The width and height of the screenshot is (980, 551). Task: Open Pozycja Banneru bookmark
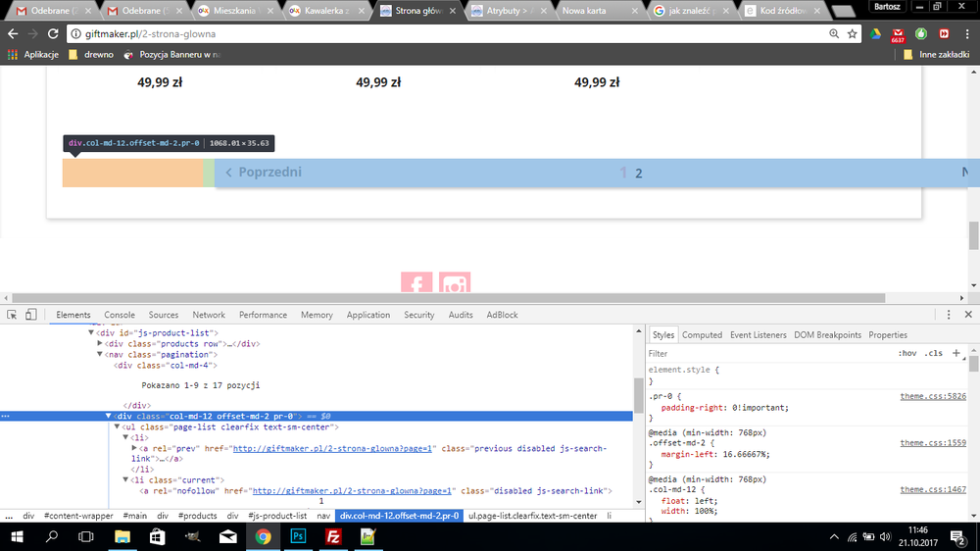pyautogui.click(x=171, y=54)
